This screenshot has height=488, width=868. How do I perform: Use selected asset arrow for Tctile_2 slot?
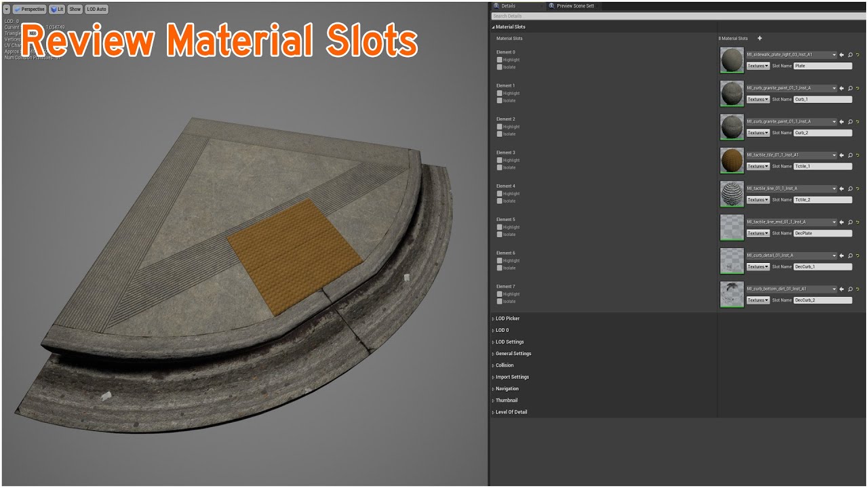(842, 188)
